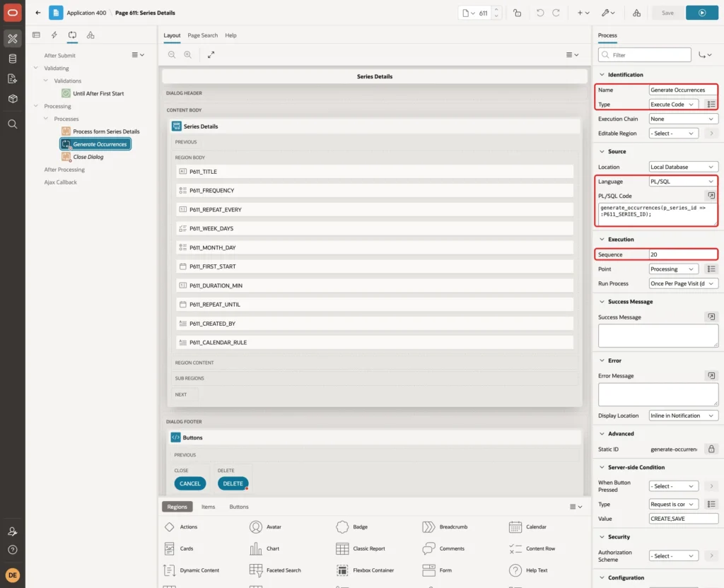Zoom out the layout view
724x588 pixels.
point(172,54)
